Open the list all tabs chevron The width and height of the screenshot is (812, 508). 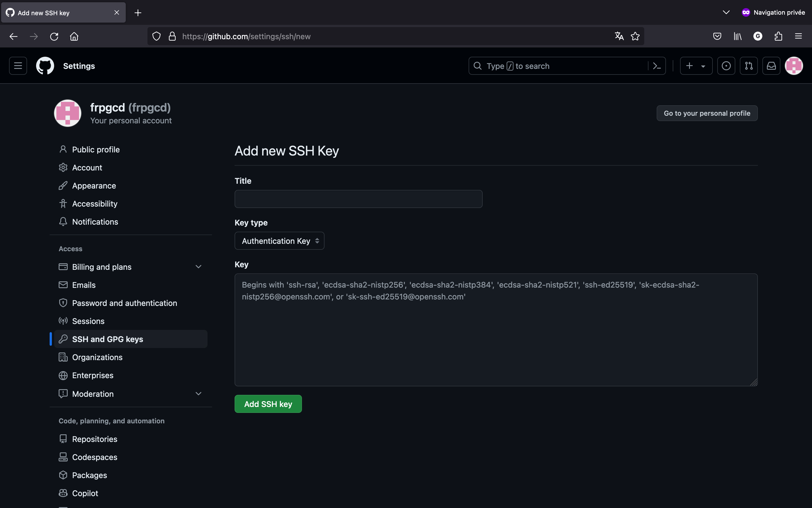[x=726, y=12]
